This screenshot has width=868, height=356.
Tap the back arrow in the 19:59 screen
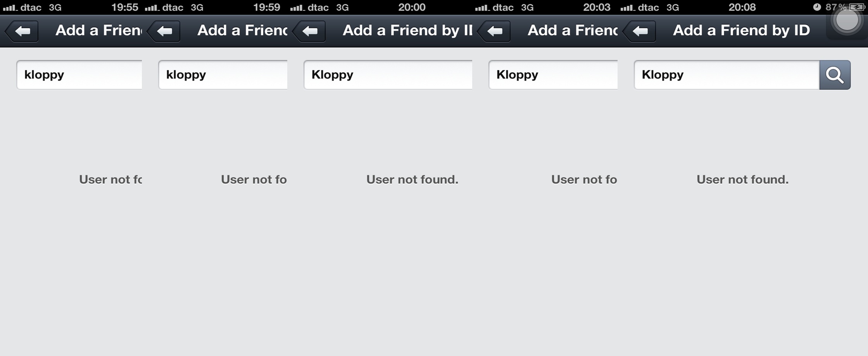coord(164,31)
